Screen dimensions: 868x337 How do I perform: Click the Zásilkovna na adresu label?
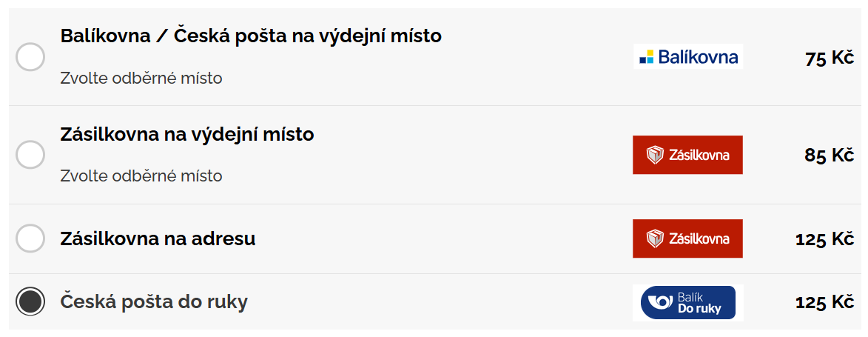pyautogui.click(x=158, y=239)
